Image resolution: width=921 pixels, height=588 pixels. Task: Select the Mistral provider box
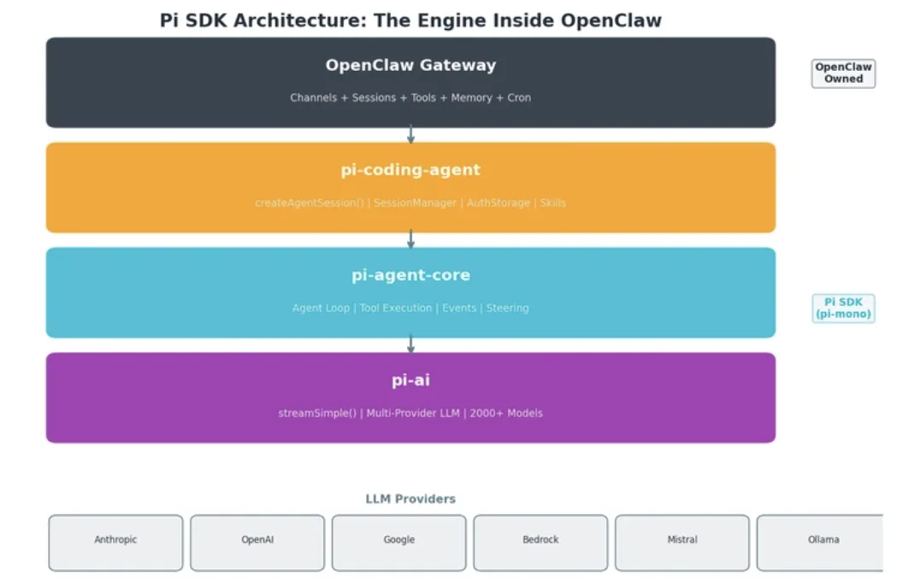[x=682, y=542]
